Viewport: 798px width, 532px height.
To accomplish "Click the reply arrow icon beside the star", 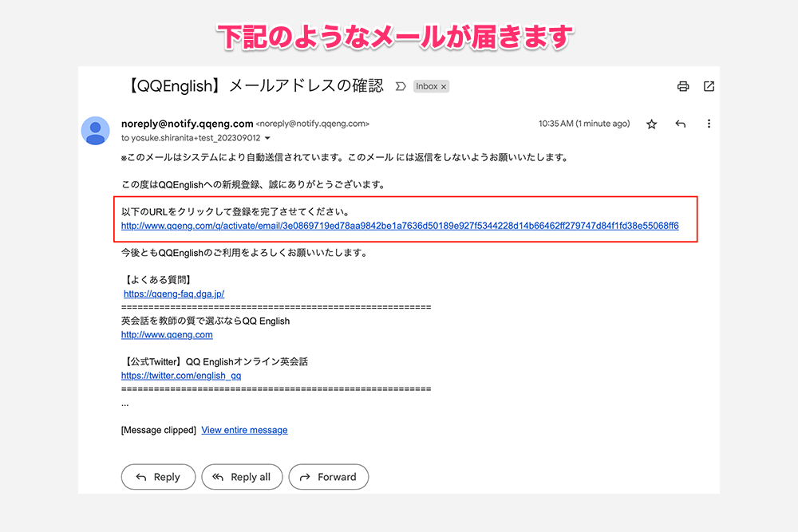I will point(681,124).
